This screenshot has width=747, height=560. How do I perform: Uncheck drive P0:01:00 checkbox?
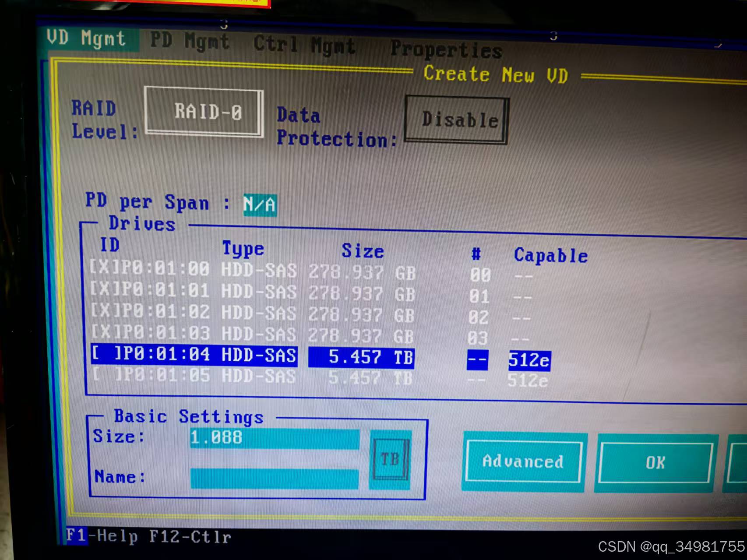click(104, 268)
